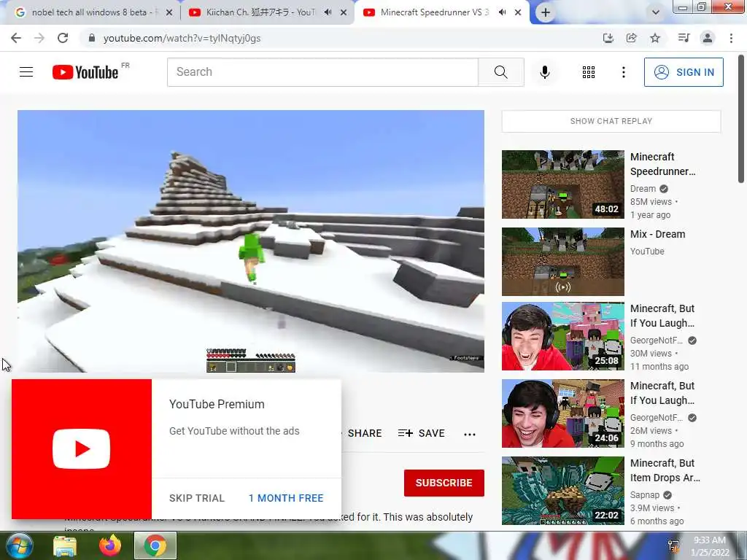The image size is (747, 560).
Task: Share this page from address bar
Action: point(631,38)
